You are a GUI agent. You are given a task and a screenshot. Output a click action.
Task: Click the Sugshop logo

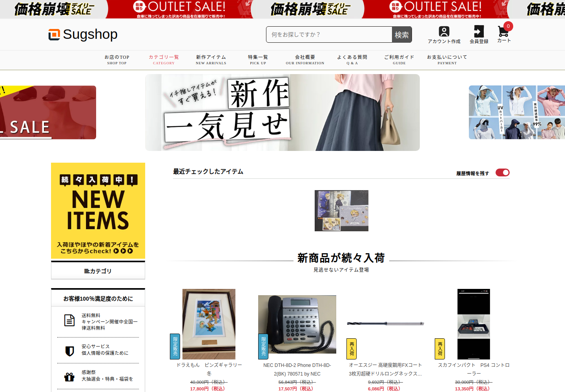83,34
